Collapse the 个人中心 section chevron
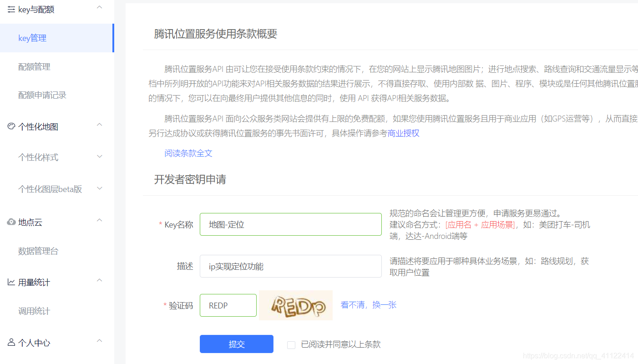This screenshot has height=364, width=638. (100, 341)
